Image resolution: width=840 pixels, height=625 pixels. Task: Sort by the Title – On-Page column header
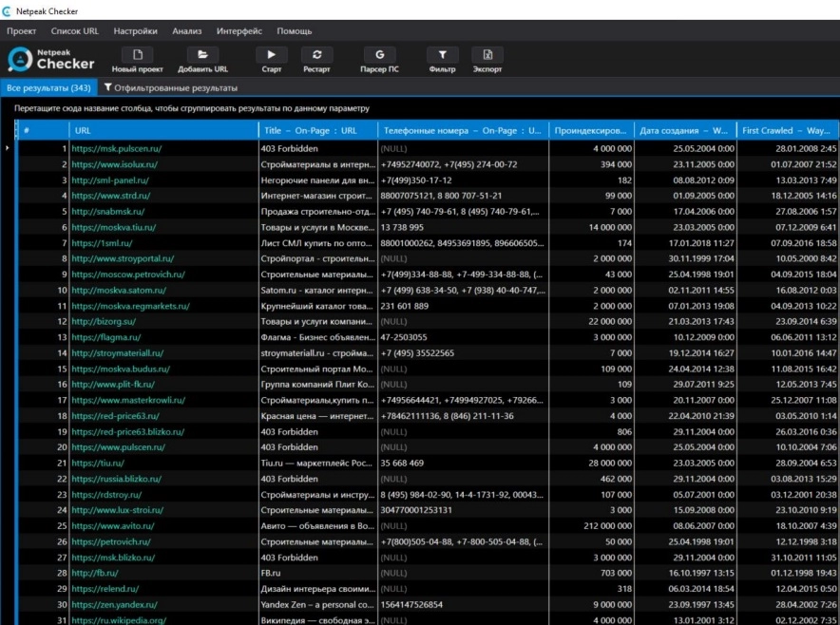(x=318, y=131)
